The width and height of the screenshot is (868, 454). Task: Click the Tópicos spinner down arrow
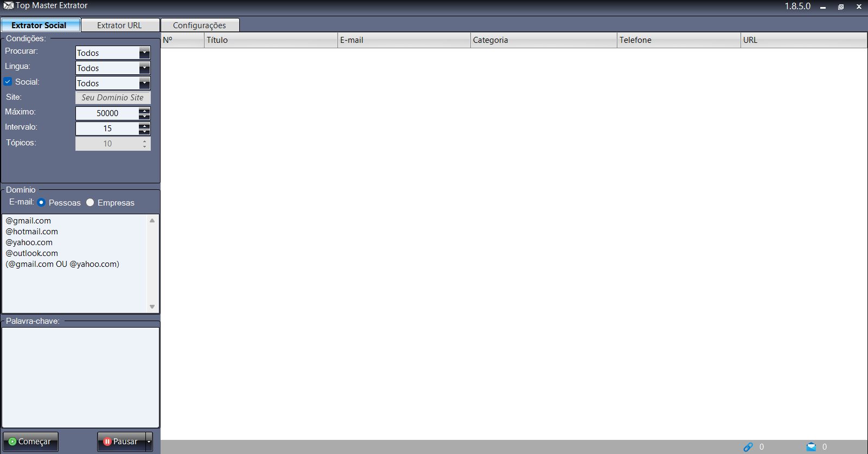pyautogui.click(x=144, y=146)
